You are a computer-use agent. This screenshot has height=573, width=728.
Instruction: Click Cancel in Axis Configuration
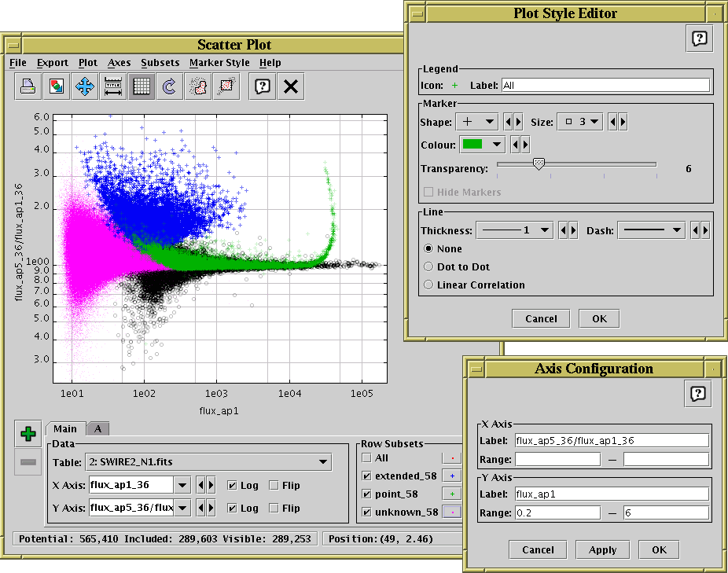click(538, 549)
